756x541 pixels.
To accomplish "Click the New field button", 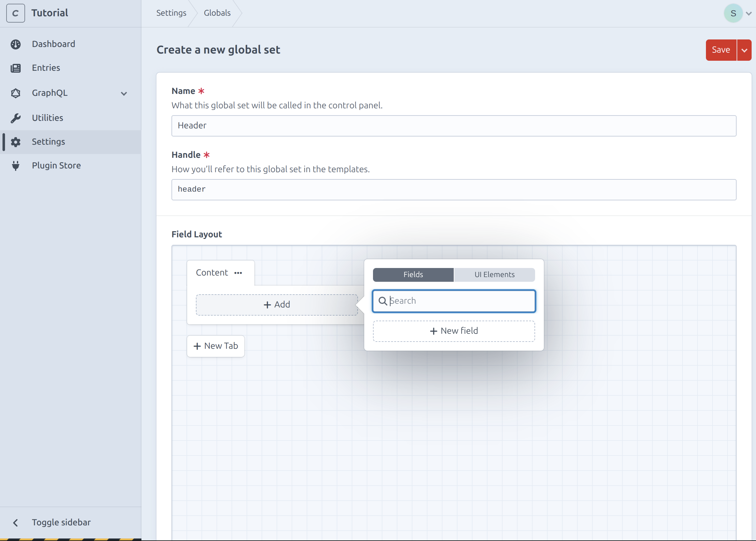I will (x=454, y=331).
